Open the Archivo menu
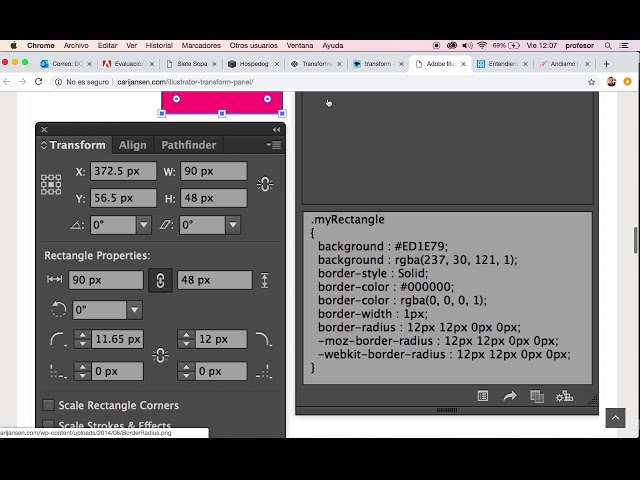 click(76, 45)
